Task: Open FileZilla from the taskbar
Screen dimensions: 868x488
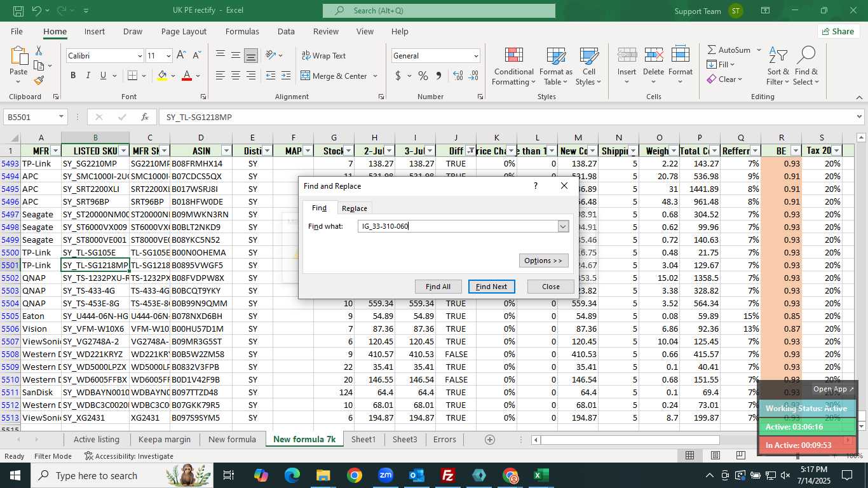Action: point(449,475)
